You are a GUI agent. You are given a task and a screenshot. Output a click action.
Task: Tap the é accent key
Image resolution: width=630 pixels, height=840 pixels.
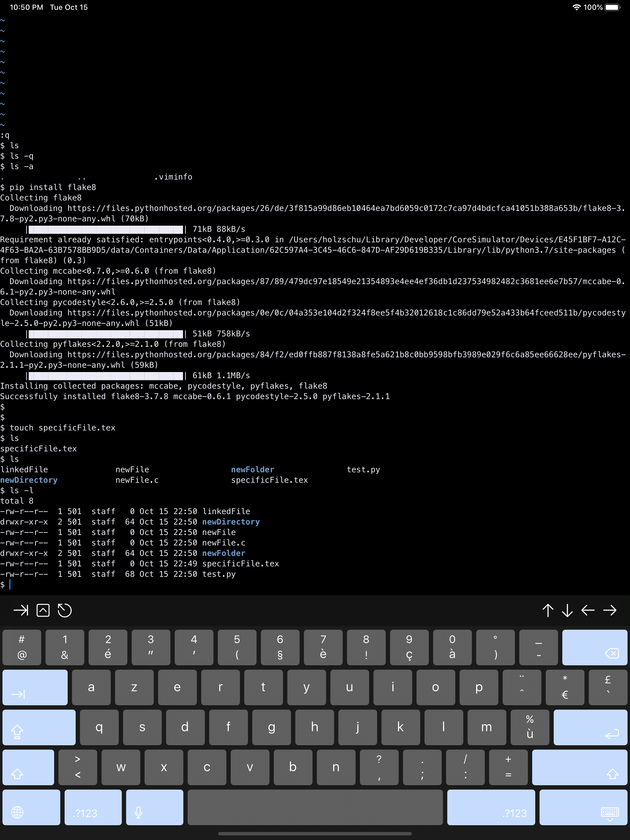coord(108,648)
